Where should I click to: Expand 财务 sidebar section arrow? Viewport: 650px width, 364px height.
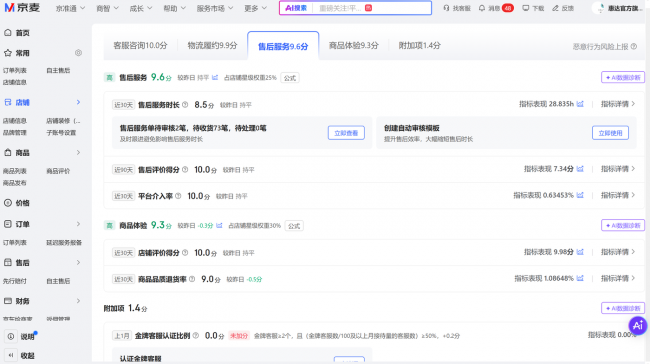[x=78, y=301]
